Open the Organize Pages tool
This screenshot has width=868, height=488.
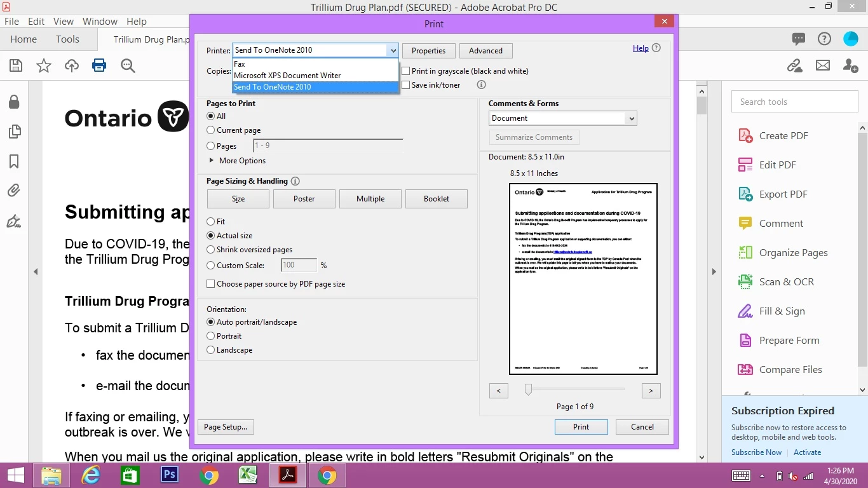point(783,252)
